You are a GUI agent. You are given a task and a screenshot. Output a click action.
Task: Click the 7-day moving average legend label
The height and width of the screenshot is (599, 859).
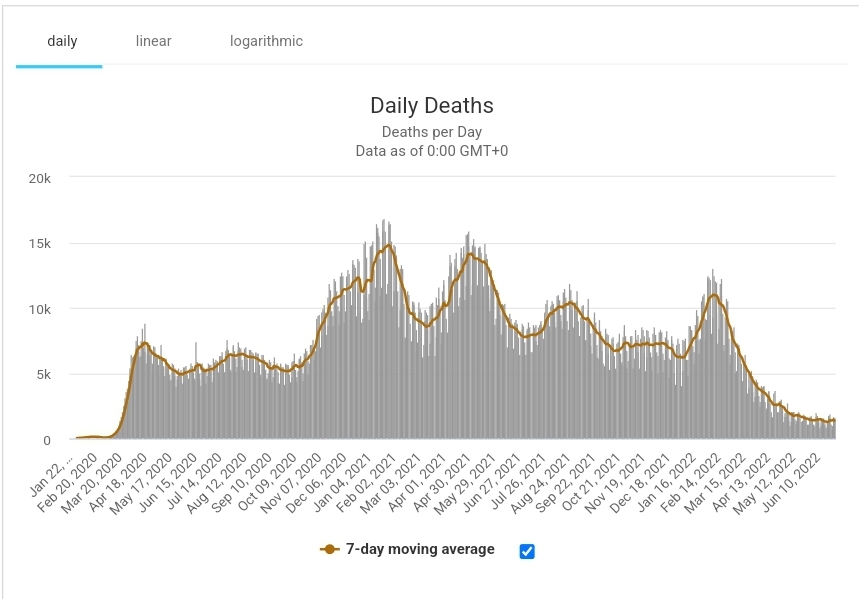[x=420, y=549]
